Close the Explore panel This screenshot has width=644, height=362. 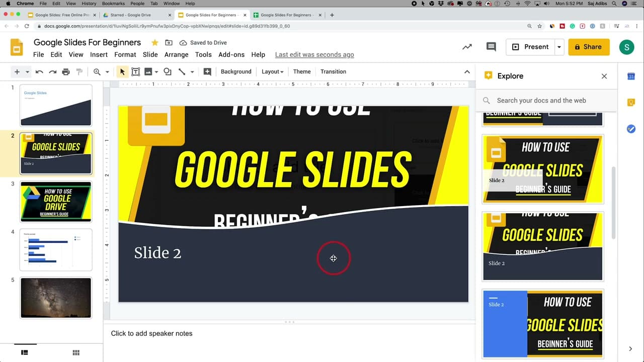tap(604, 76)
